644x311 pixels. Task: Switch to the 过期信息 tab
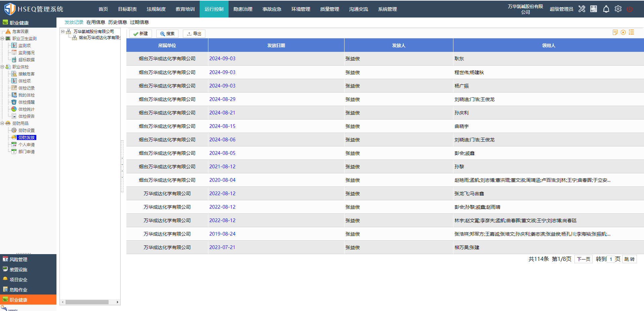(x=139, y=22)
